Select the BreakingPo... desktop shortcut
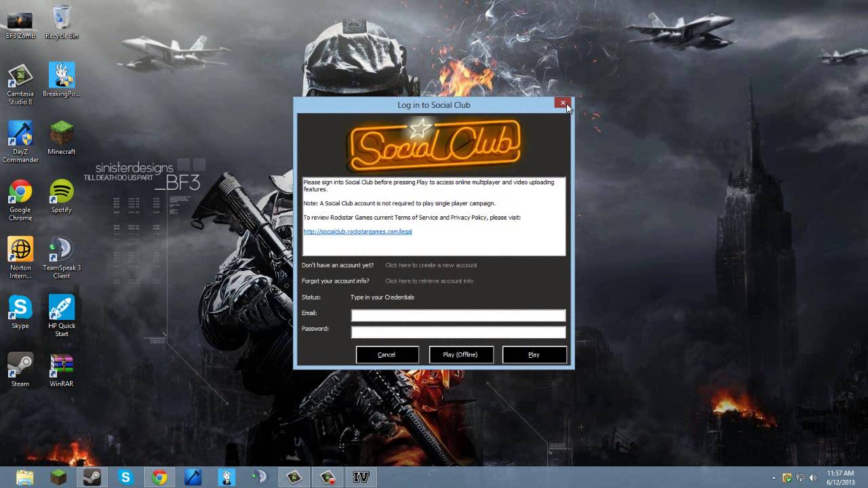This screenshot has height=488, width=868. pyautogui.click(x=62, y=80)
